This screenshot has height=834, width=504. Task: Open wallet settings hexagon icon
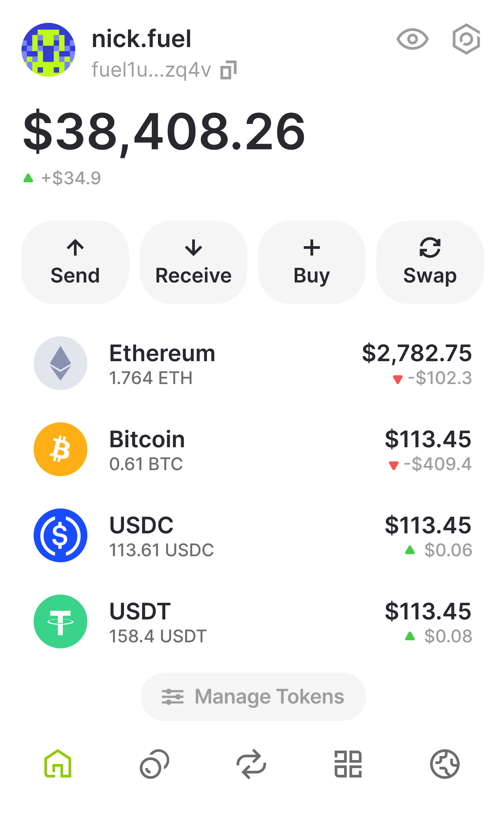pos(466,39)
